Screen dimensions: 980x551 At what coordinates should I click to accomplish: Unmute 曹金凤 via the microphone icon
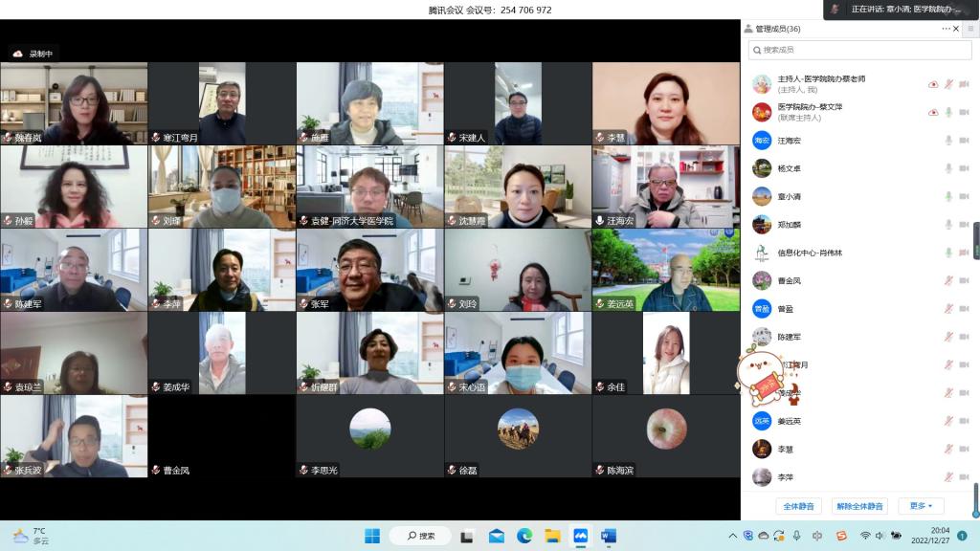coord(948,280)
